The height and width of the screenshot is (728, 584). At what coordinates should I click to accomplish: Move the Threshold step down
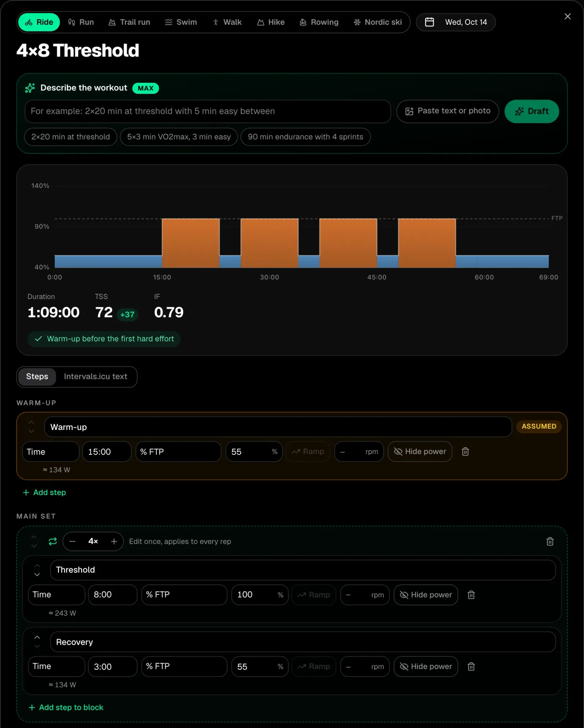(37, 574)
